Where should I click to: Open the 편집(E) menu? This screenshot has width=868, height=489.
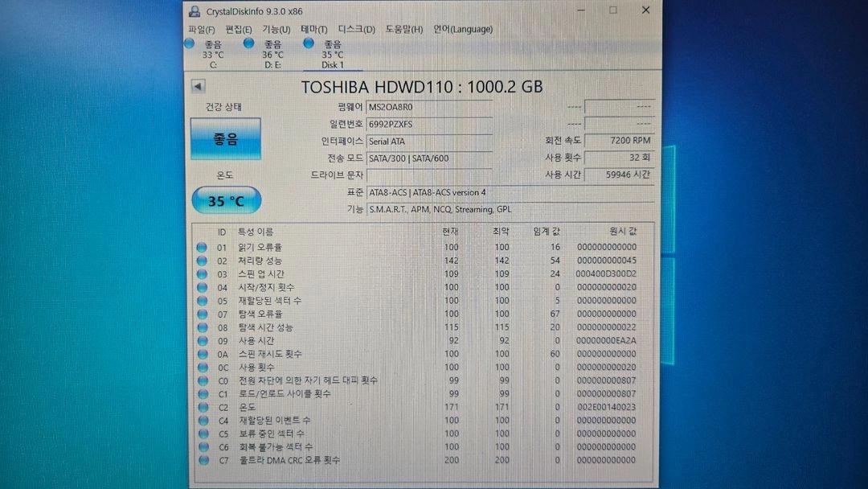click(x=239, y=29)
